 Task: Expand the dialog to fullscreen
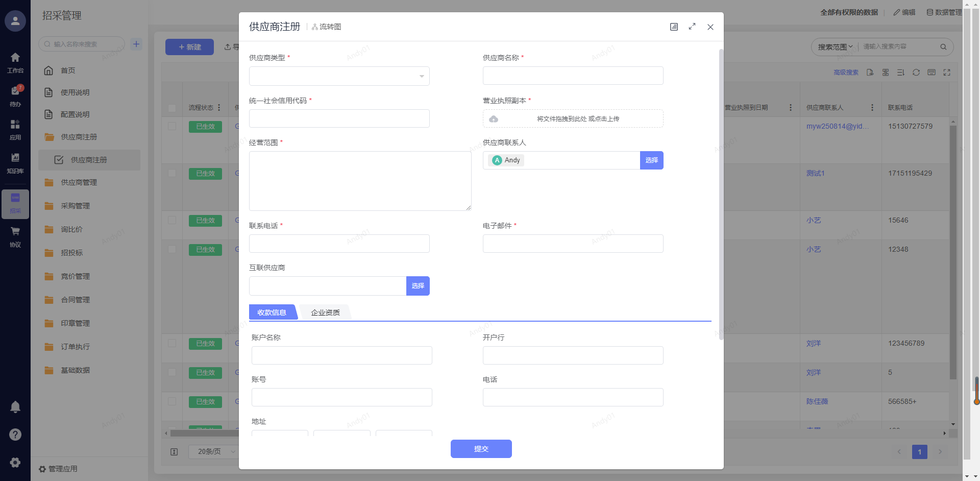coord(692,27)
